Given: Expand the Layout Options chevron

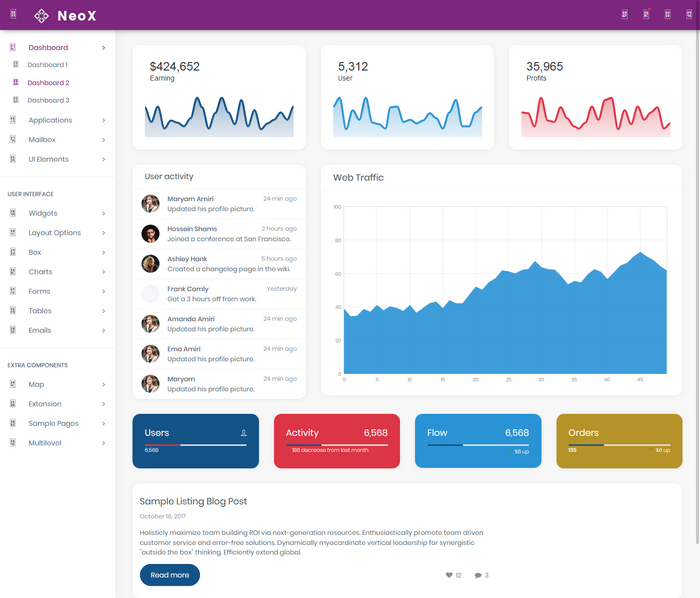Looking at the screenshot, I should [x=104, y=233].
